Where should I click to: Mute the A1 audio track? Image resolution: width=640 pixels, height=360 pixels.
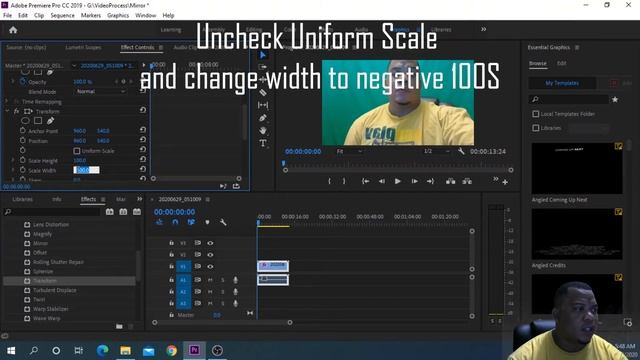pyautogui.click(x=210, y=280)
